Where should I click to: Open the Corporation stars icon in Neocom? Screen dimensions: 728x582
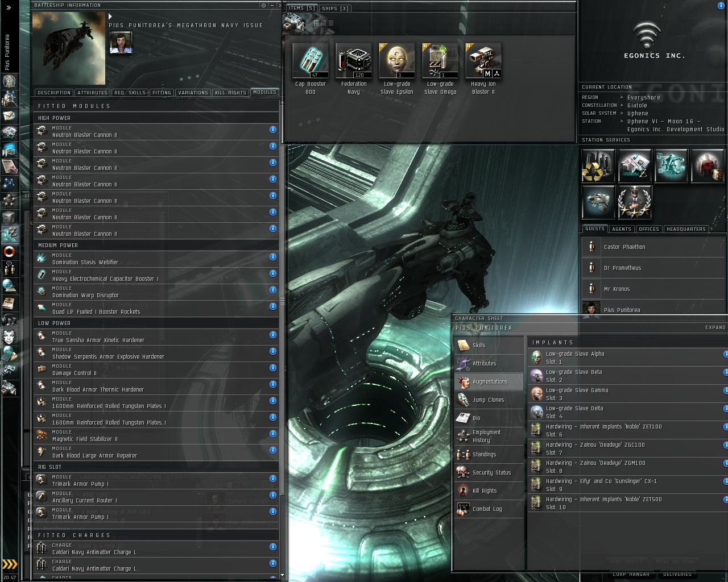coord(10,200)
